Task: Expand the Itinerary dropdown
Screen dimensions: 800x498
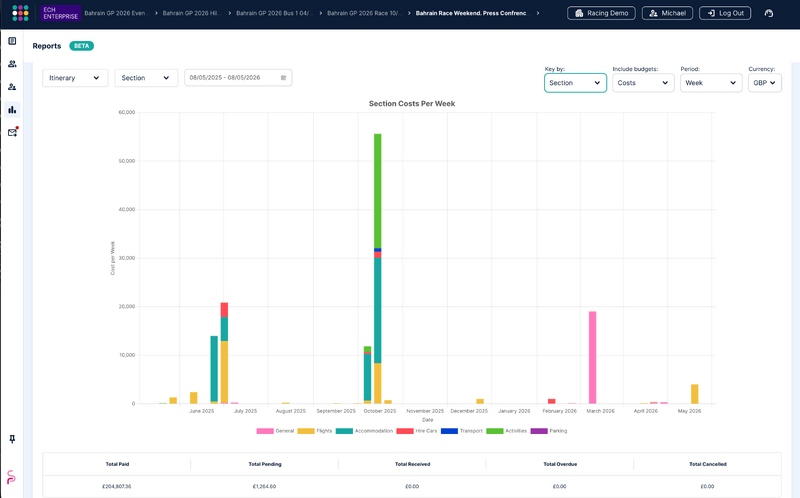Action: (x=75, y=78)
